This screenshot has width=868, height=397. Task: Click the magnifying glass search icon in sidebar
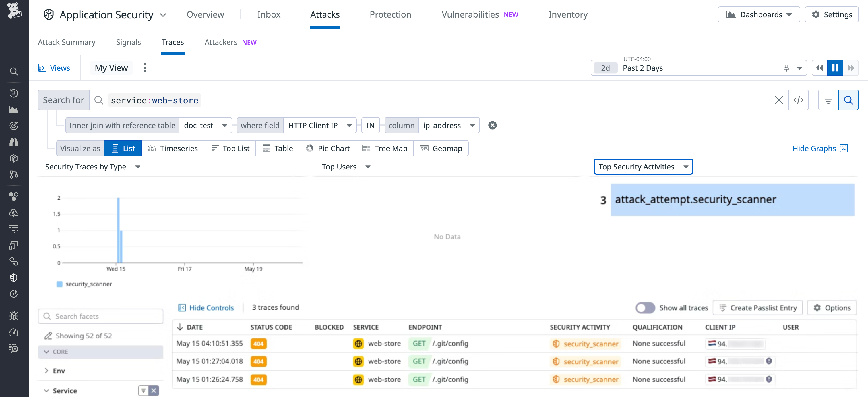(13, 71)
